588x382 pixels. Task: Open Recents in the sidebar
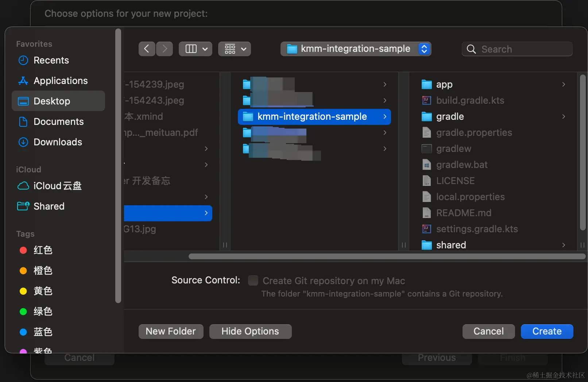58,60
